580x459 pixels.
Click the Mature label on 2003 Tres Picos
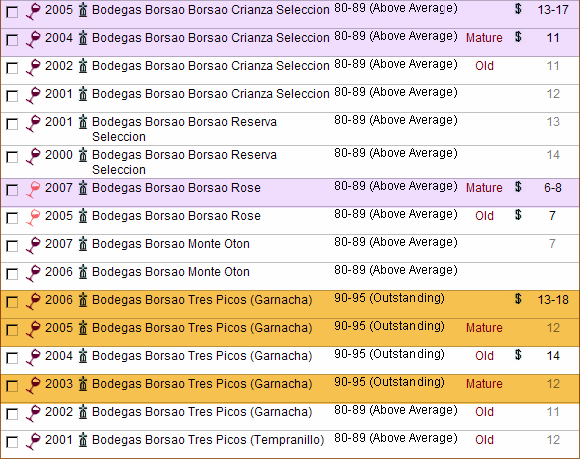(484, 384)
